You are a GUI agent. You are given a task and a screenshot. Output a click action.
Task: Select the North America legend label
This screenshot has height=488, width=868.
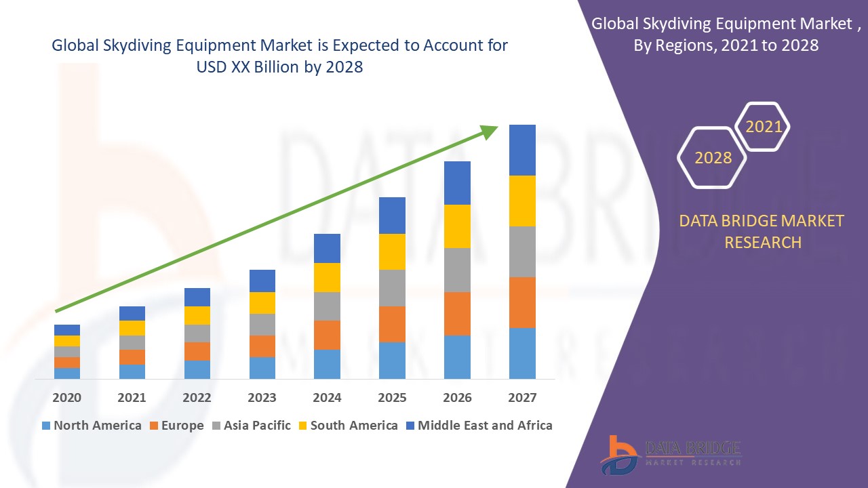97,426
